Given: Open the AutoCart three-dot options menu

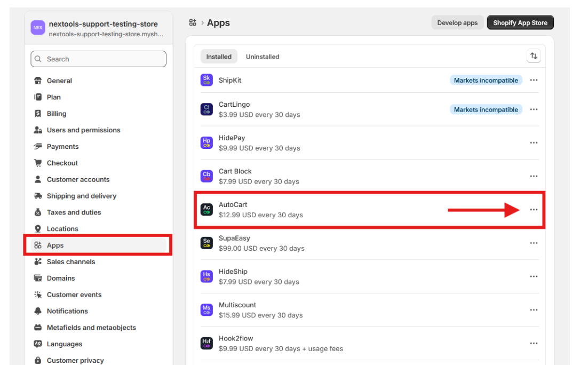Looking at the screenshot, I should click(x=534, y=210).
